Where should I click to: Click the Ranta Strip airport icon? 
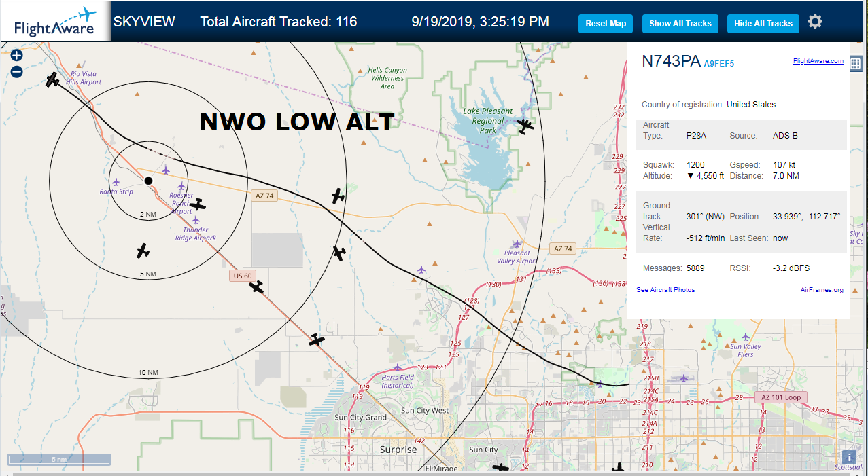pyautogui.click(x=116, y=182)
